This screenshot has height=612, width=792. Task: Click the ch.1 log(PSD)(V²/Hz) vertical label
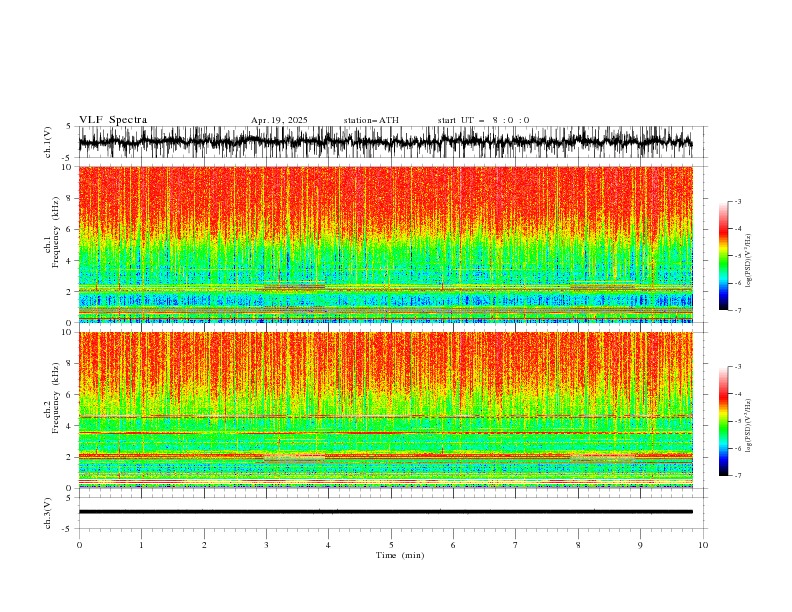click(748, 261)
